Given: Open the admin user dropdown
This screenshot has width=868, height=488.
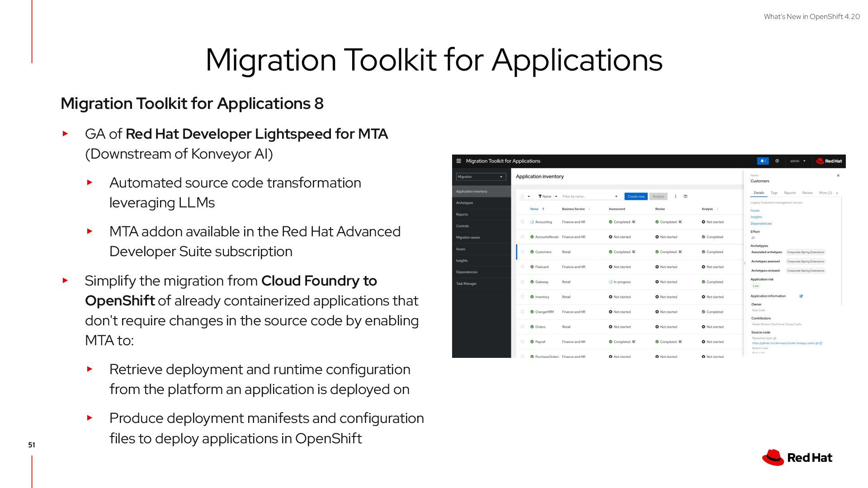Looking at the screenshot, I should click(797, 161).
